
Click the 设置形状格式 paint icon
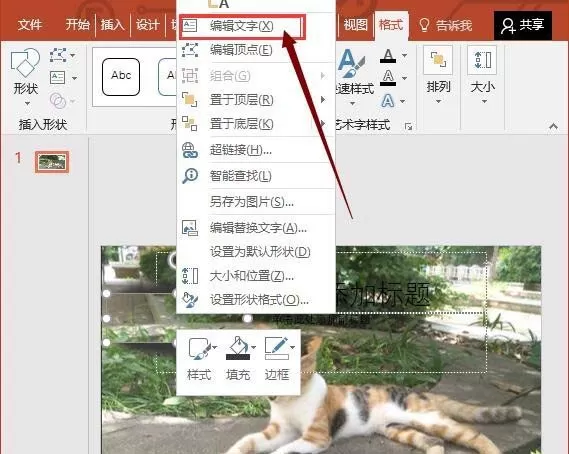pyautogui.click(x=190, y=300)
